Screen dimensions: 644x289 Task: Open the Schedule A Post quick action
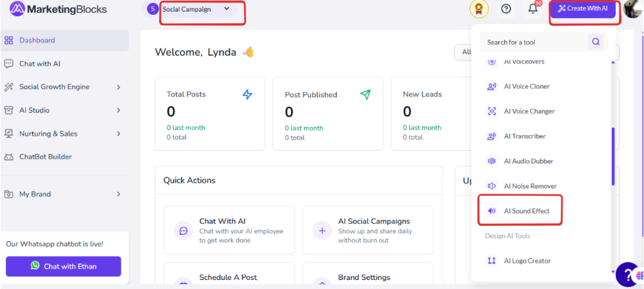tap(229, 273)
